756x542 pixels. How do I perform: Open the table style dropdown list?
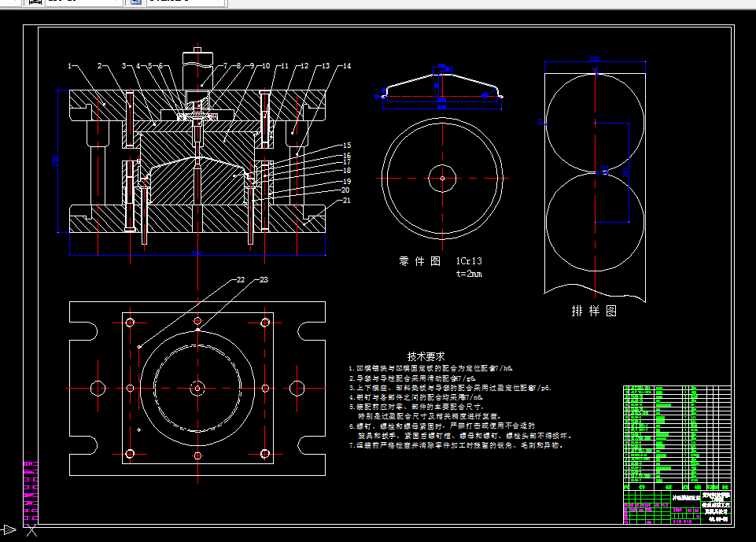(185, 2)
